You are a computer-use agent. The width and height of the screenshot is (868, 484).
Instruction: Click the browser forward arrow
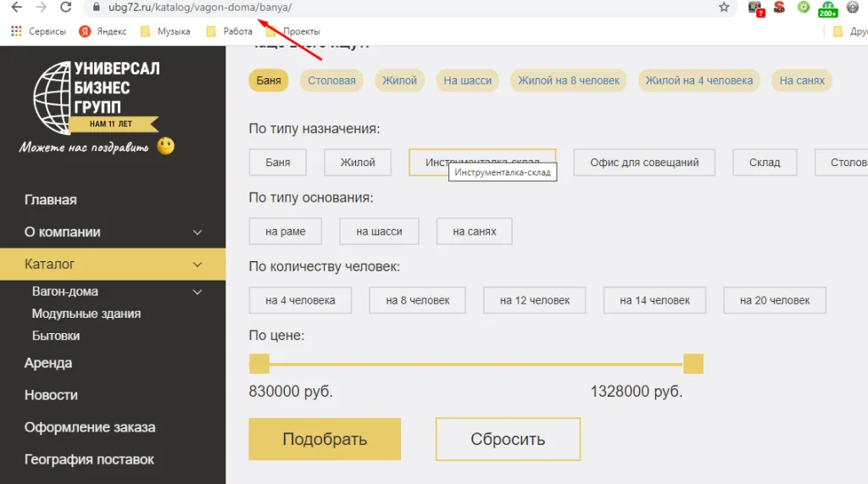[41, 7]
